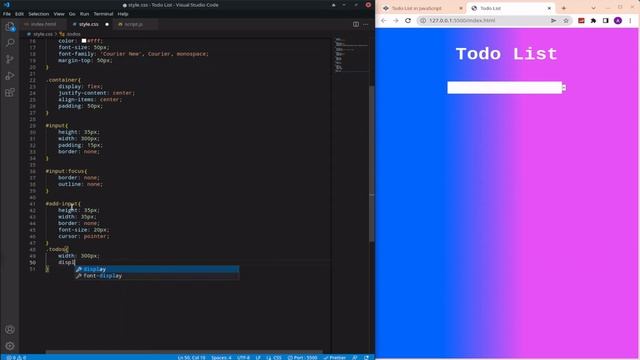Click the notifications bell in the status bar
Viewport: 640px width, 360px height.
coord(367,357)
